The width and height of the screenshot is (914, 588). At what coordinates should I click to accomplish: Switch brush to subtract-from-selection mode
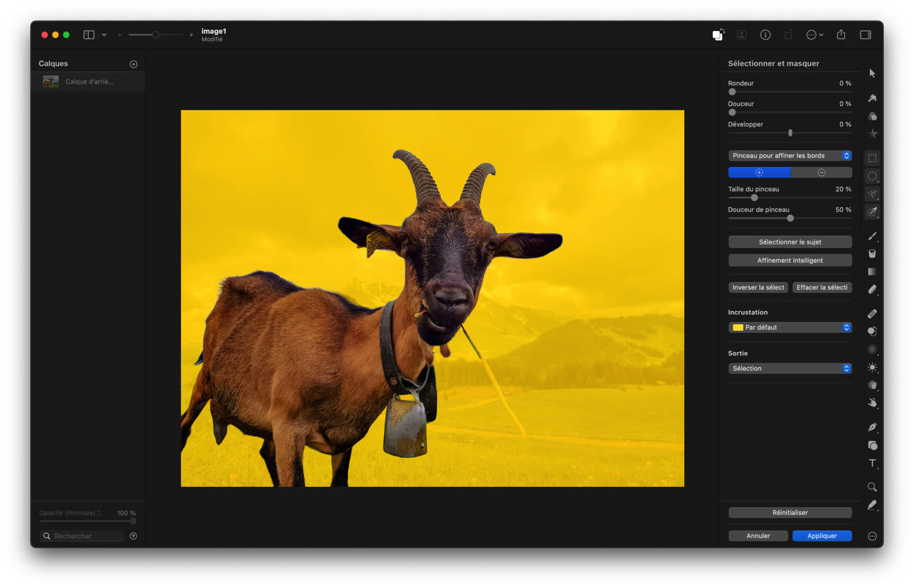(821, 172)
